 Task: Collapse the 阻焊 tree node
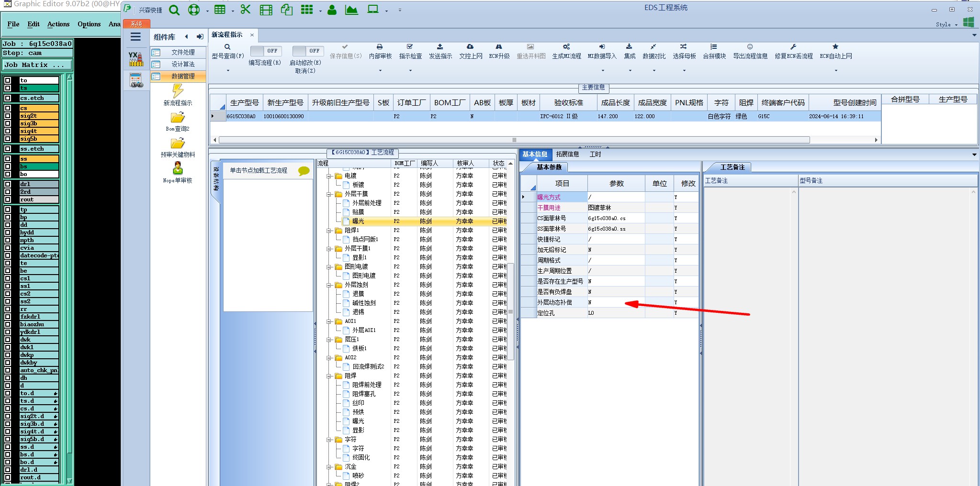tap(329, 376)
